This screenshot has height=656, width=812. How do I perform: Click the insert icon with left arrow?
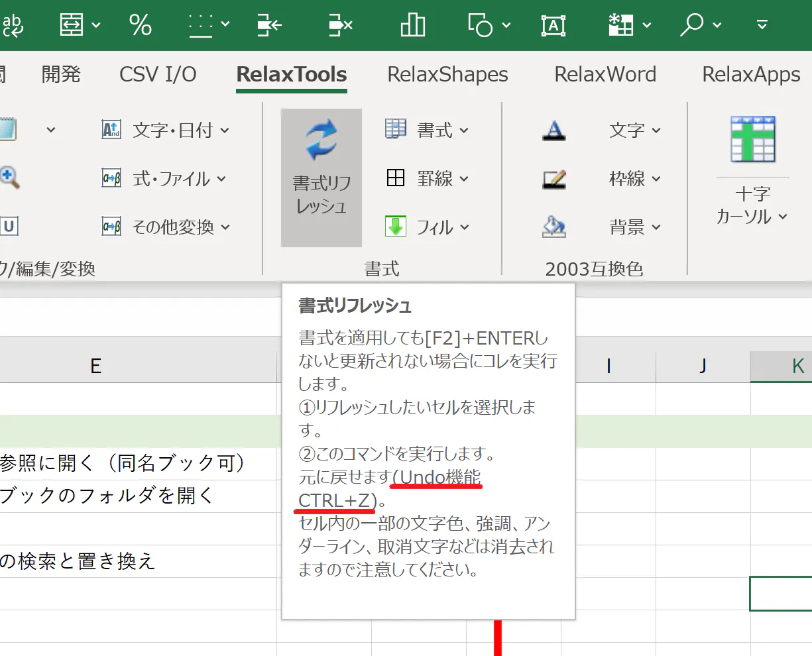[x=270, y=25]
